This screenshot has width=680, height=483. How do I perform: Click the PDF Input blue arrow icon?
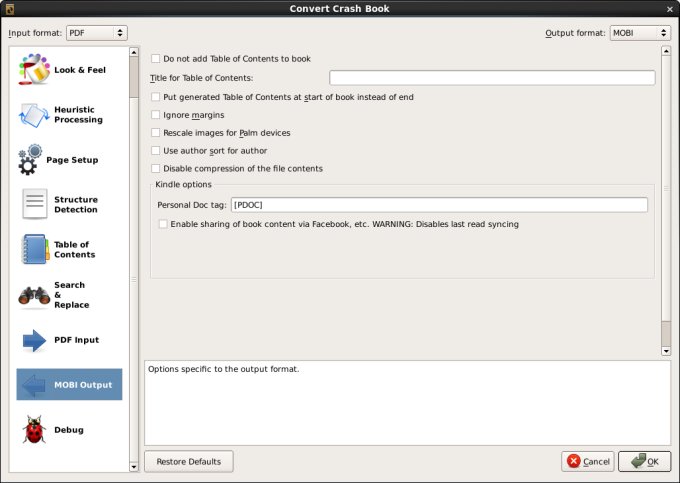click(34, 340)
